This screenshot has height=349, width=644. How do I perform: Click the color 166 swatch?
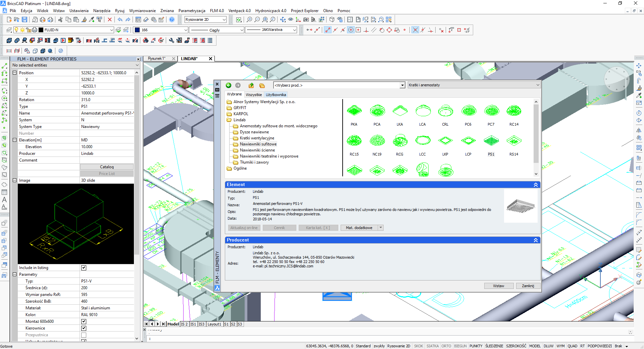pos(137,30)
